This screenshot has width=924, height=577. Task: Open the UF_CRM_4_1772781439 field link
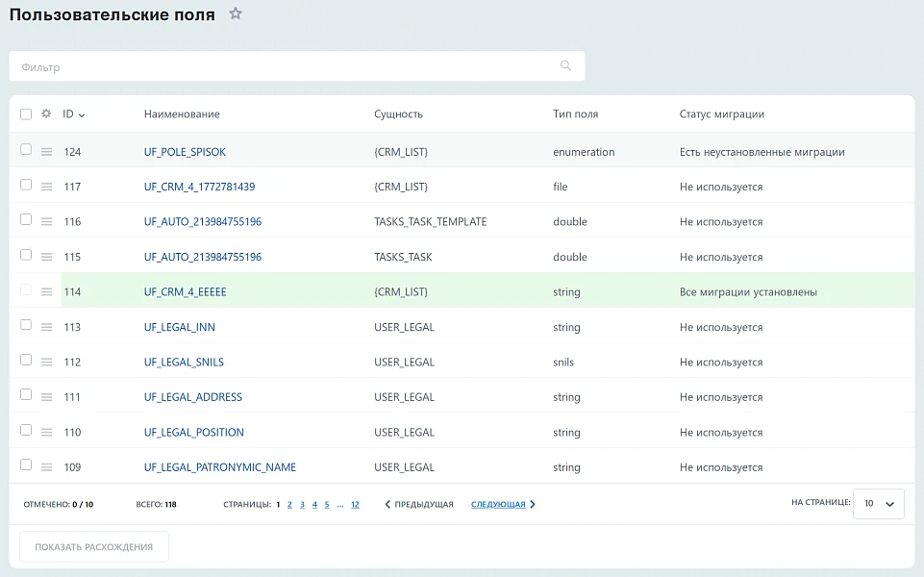pyautogui.click(x=199, y=187)
